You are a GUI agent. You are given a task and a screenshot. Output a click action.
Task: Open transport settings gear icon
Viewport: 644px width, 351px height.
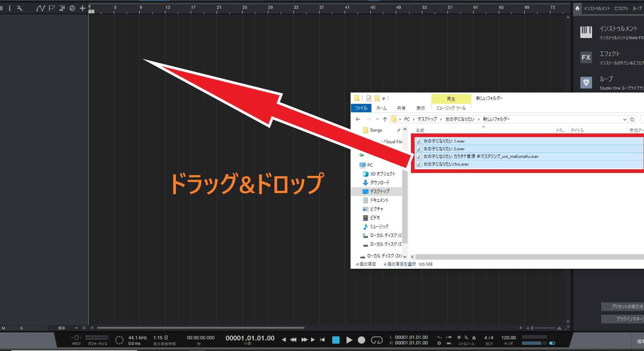[439, 343]
